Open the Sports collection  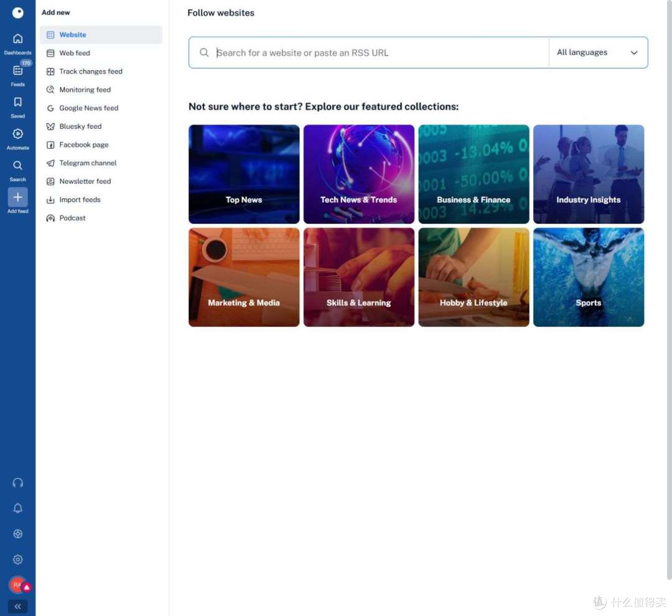[589, 278]
